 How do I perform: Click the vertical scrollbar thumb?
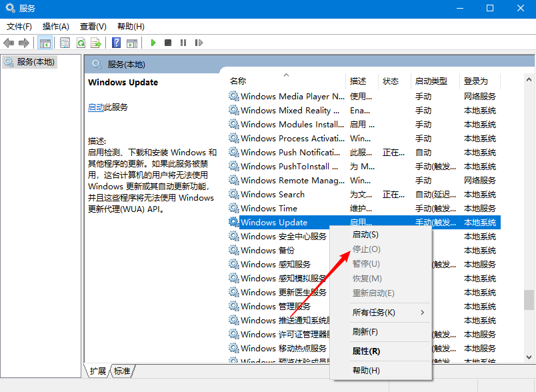(529, 300)
